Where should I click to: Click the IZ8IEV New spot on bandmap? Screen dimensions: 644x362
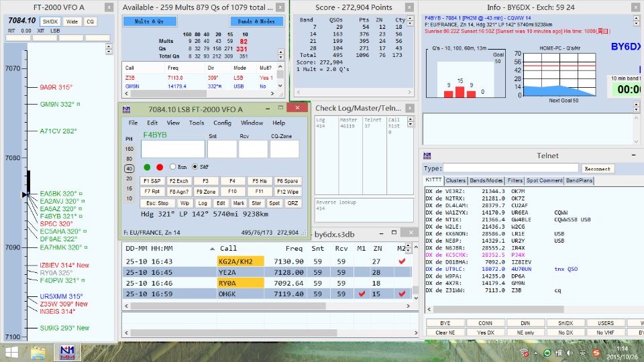point(64,265)
